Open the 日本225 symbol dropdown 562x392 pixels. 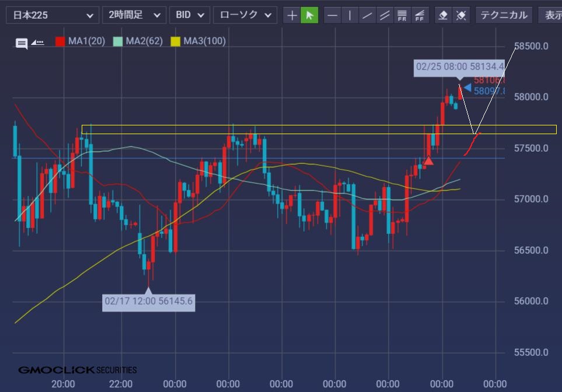pyautogui.click(x=53, y=15)
